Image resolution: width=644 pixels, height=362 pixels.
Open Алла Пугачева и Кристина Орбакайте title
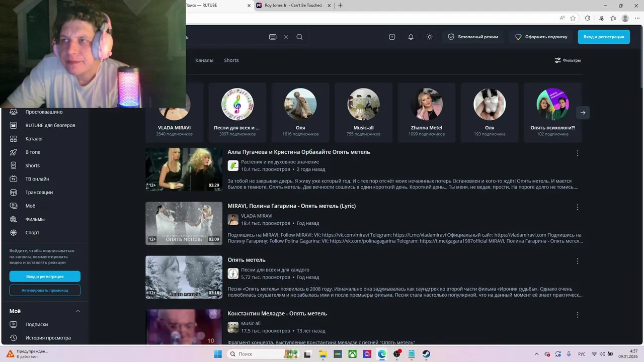[x=298, y=152]
